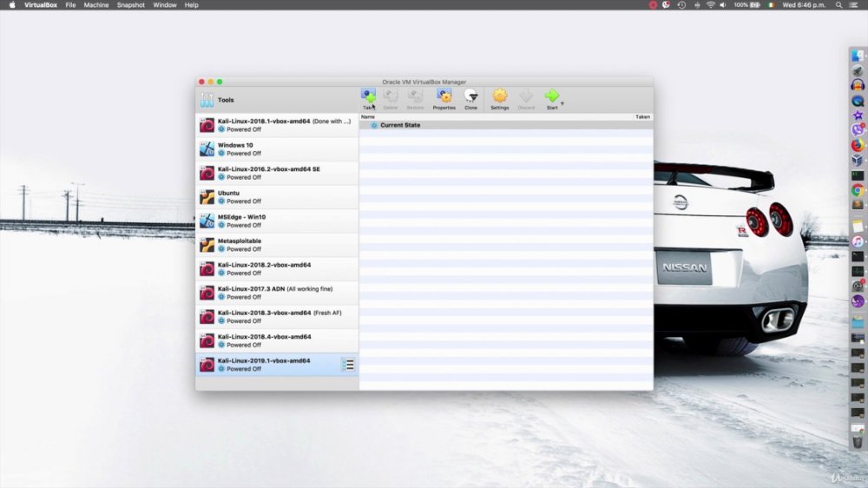Select the Kali-Linux-2017.3 ADN machine
The image size is (868, 488).
[x=277, y=293]
